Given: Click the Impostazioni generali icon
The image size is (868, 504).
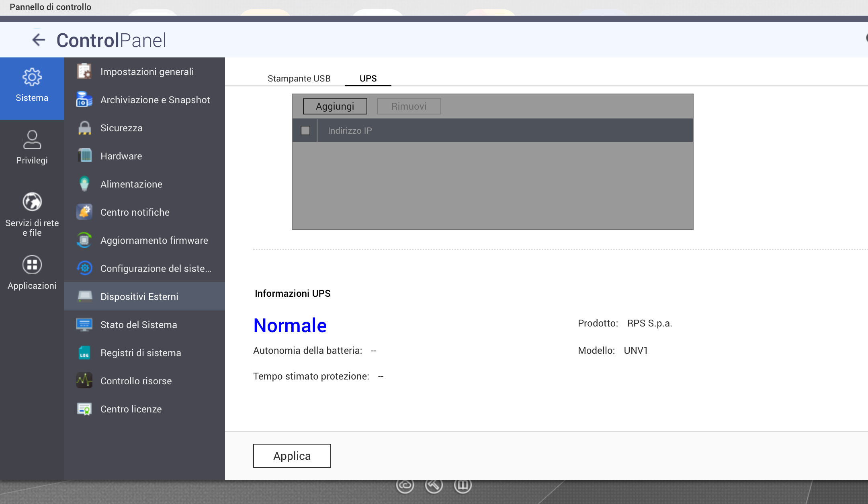Looking at the screenshot, I should tap(84, 71).
